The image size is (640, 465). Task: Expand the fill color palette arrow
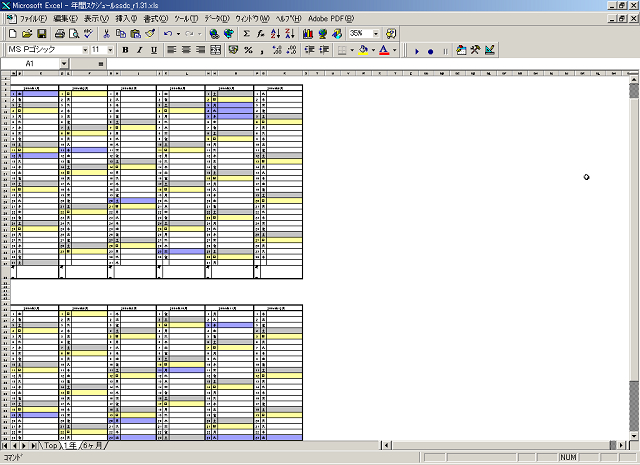pos(373,50)
